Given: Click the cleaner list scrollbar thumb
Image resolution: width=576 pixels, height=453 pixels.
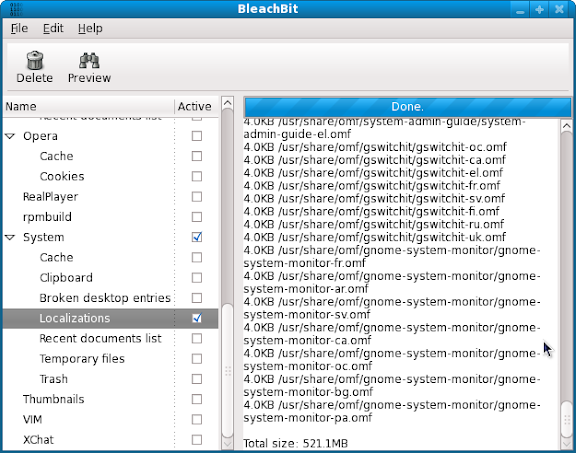Looking at the screenshot, I should click(228, 370).
